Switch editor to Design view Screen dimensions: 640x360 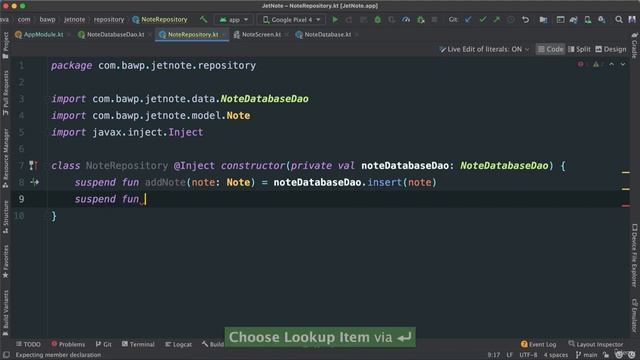pos(611,49)
